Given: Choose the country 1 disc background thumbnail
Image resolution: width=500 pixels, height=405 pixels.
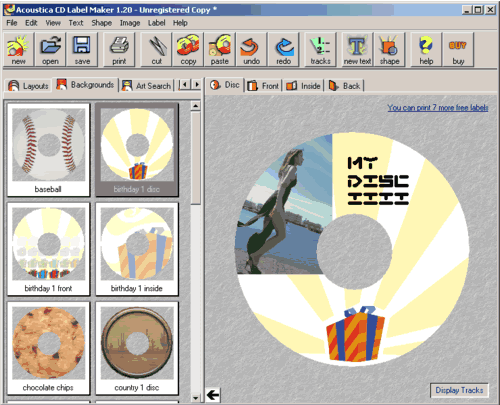Looking at the screenshot, I should point(137,348).
